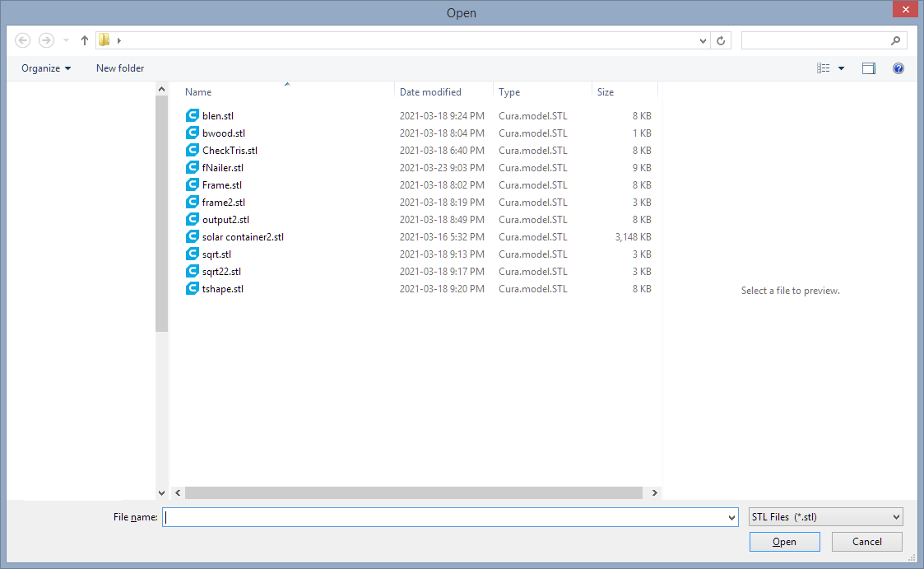The image size is (924, 569).
Task: Click the horizontal scrollbar left arrow
Action: [x=178, y=493]
